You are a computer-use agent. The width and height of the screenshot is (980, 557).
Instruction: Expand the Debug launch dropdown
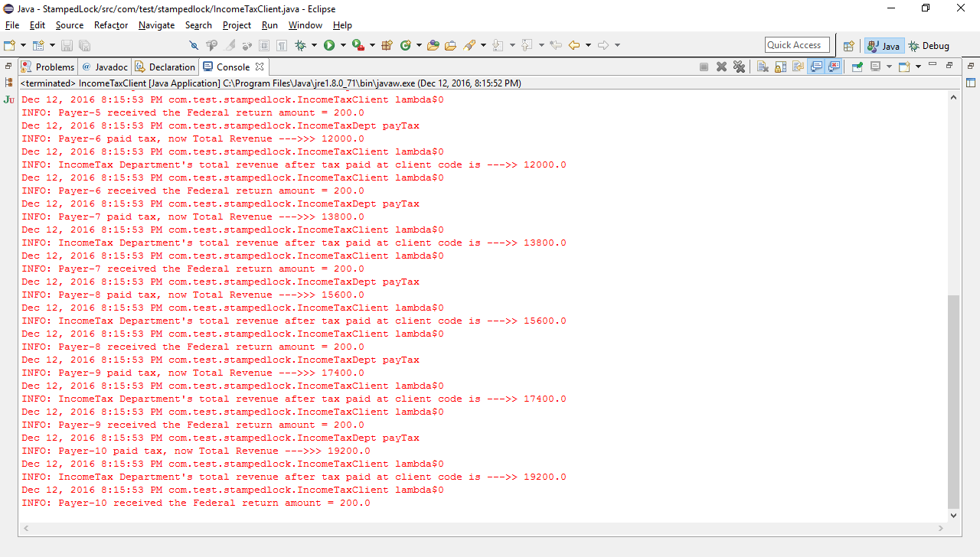pos(314,46)
